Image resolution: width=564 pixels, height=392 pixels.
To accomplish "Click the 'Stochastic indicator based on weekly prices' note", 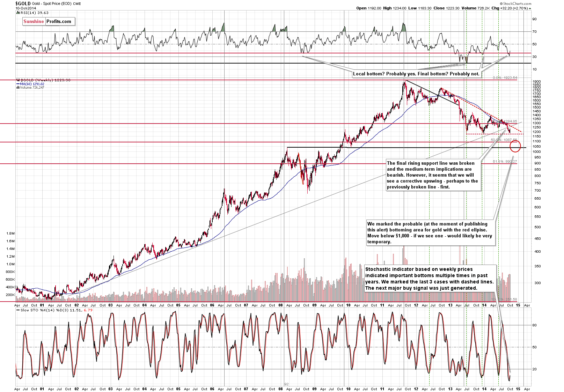I will (430, 279).
